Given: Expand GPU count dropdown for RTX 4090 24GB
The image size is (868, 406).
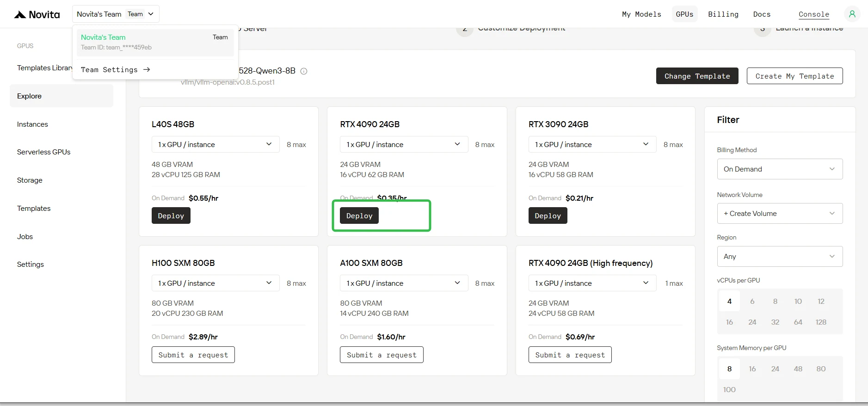Looking at the screenshot, I should coord(404,144).
